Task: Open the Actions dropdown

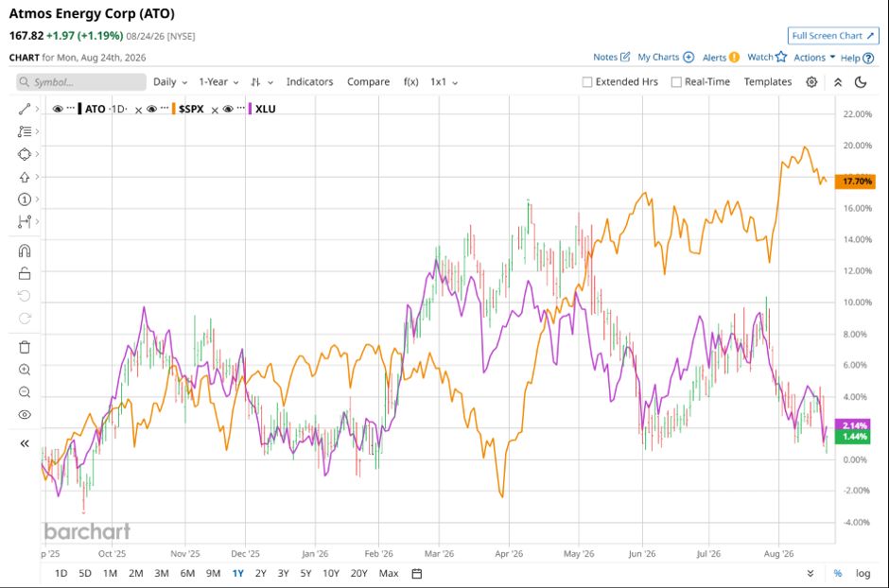Action: click(x=814, y=58)
